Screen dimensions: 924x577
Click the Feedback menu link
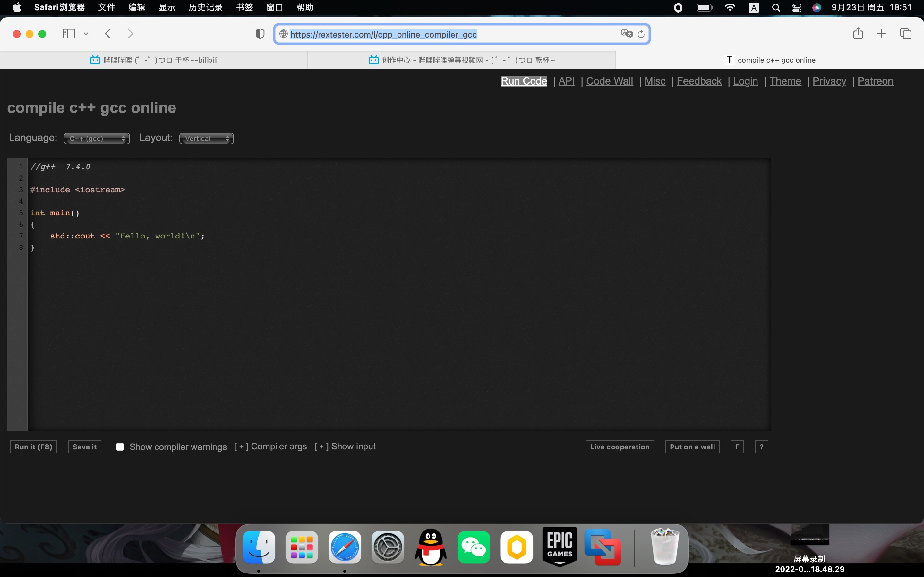click(699, 81)
